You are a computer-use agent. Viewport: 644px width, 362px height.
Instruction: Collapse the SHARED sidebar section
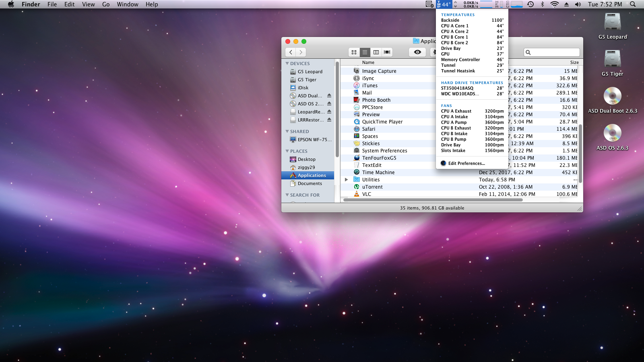pyautogui.click(x=287, y=132)
